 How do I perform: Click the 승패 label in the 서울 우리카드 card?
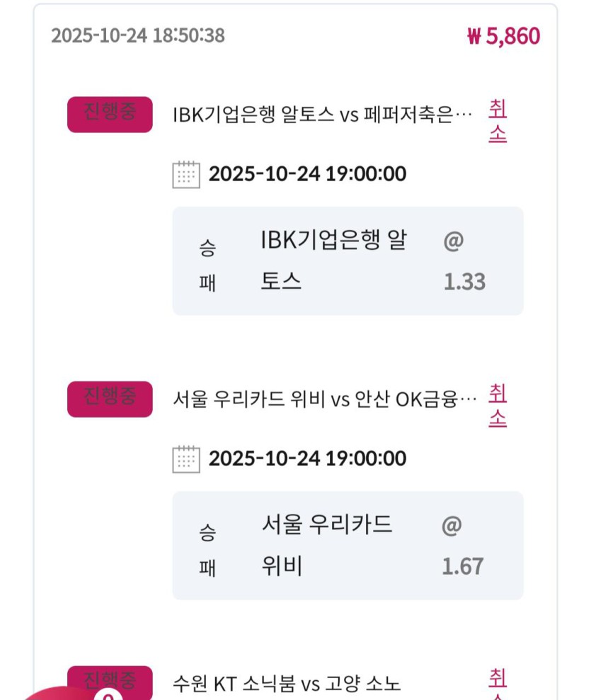[207, 549]
